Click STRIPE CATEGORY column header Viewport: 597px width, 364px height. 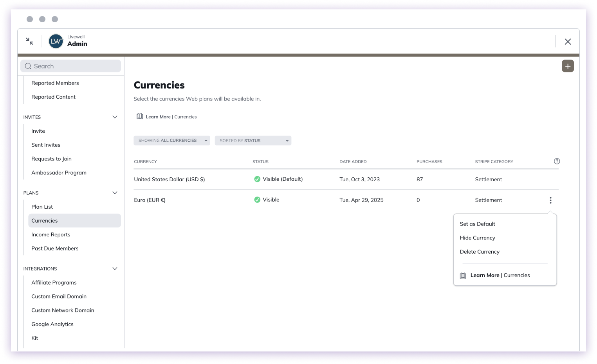494,162
